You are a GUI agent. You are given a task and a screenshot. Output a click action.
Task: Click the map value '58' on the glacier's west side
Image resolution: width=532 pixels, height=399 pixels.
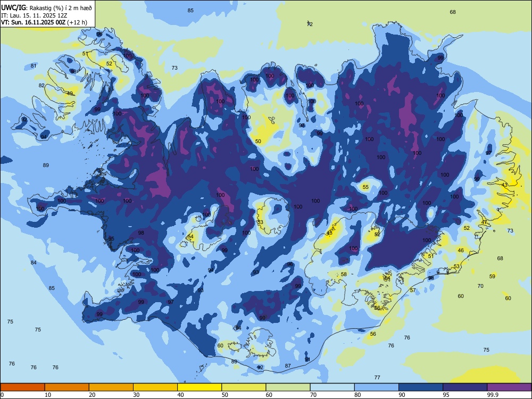coord(344,274)
